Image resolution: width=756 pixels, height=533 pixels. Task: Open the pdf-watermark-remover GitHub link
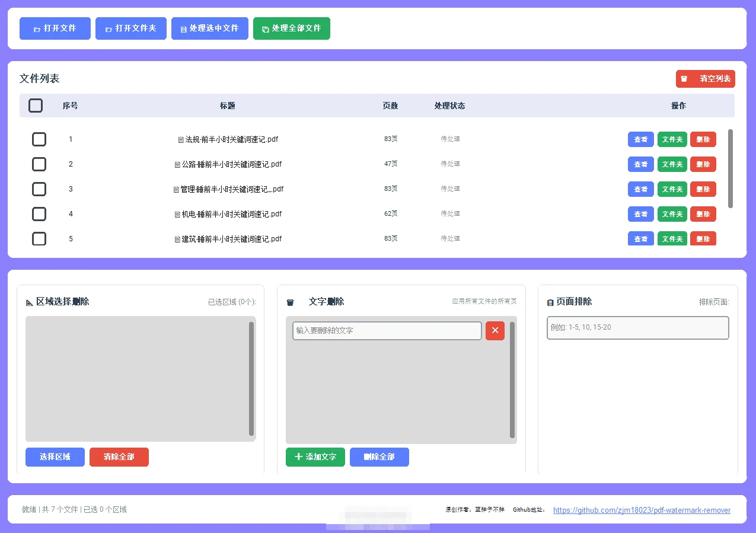click(642, 510)
